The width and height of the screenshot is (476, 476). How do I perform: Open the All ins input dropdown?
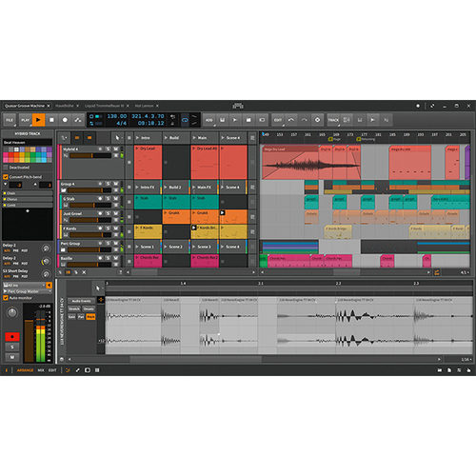(x=24, y=285)
